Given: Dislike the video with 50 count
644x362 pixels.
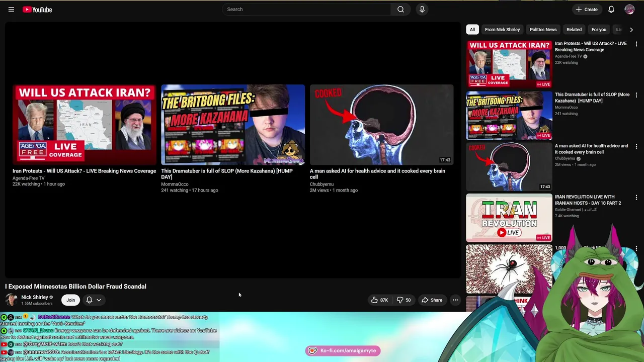Looking at the screenshot, I should pyautogui.click(x=404, y=300).
